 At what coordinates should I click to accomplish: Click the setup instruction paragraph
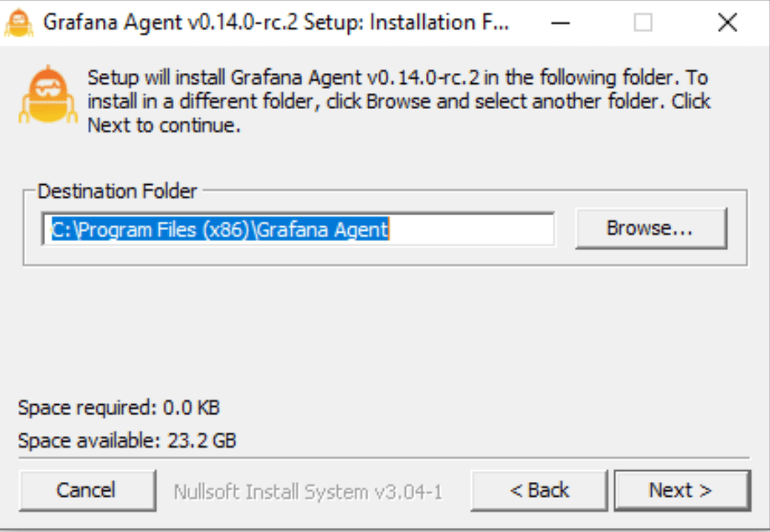click(398, 101)
